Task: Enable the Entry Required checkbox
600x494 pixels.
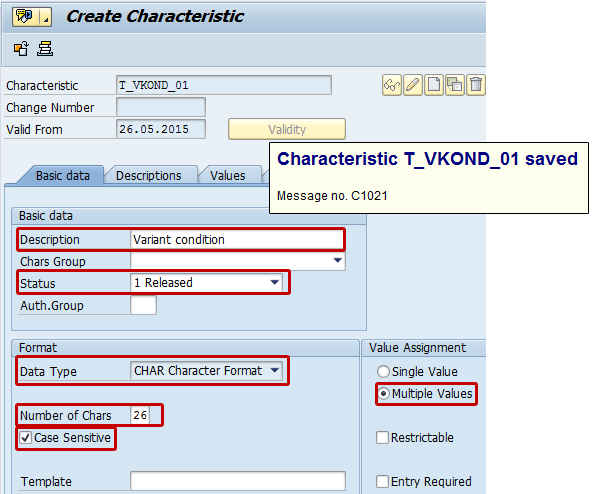Action: click(382, 481)
